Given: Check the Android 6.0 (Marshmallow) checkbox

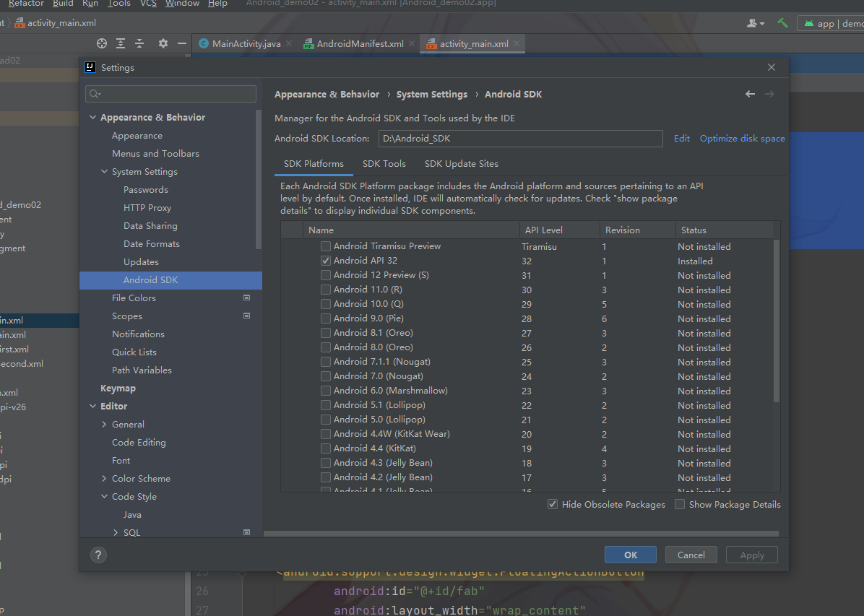Looking at the screenshot, I should tap(326, 391).
